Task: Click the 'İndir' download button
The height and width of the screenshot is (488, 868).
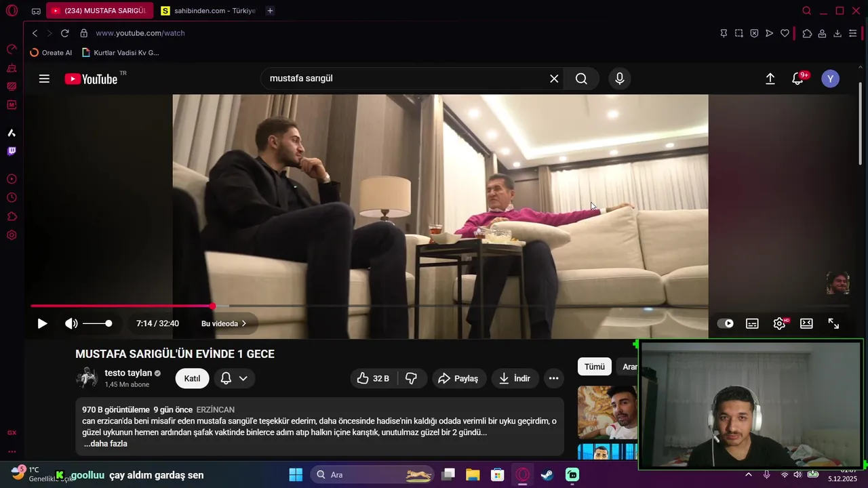Action: tap(515, 378)
